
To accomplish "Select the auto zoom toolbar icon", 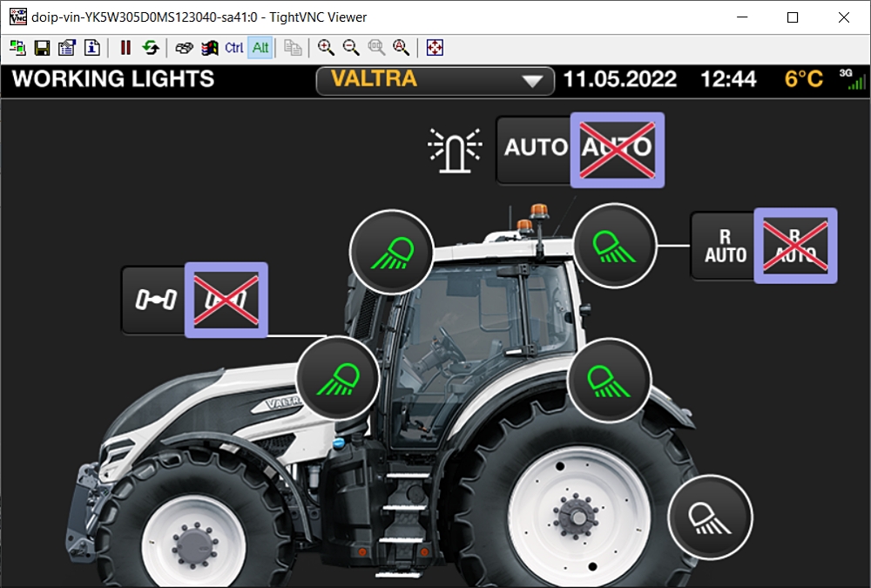I will (401, 48).
